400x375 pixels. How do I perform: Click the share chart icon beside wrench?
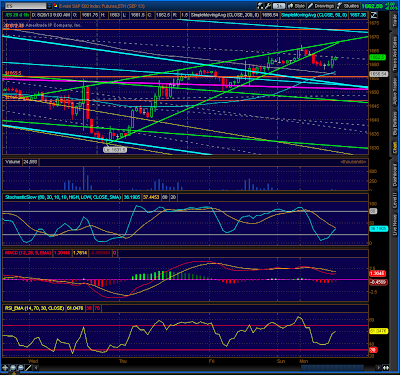pyautogui.click(x=261, y=6)
